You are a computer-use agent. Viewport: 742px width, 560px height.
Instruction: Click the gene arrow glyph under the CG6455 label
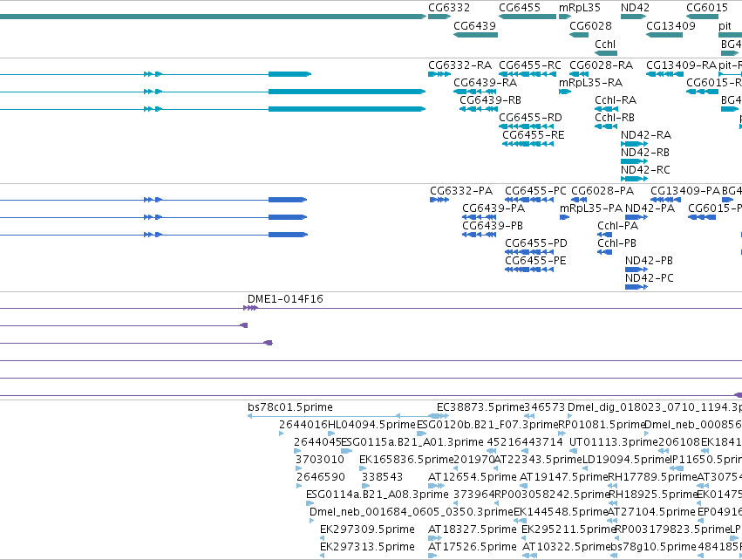(528, 17)
